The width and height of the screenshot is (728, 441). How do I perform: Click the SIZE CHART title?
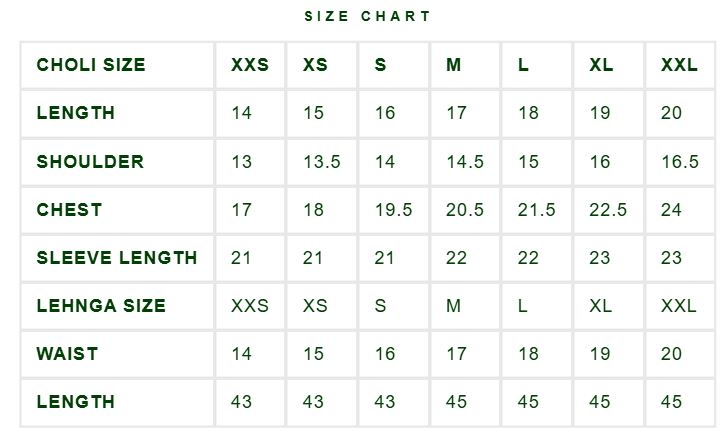(367, 16)
